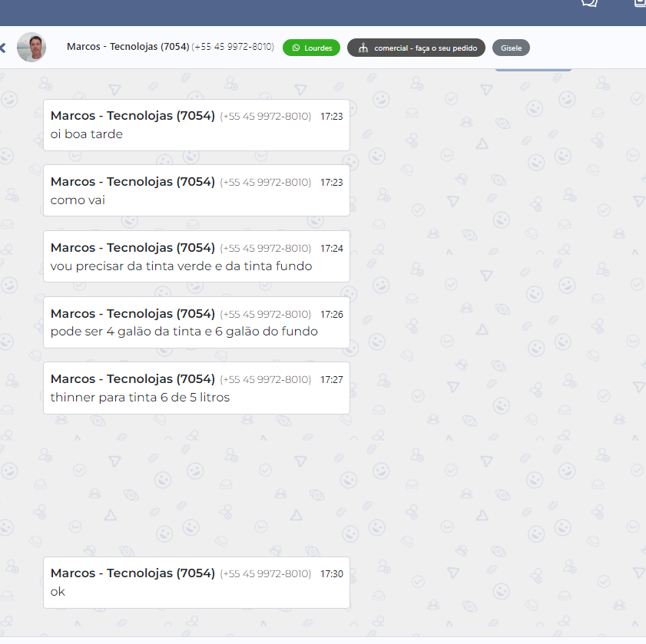
Task: Click the sender name above 'como vai'
Action: pyautogui.click(x=132, y=182)
